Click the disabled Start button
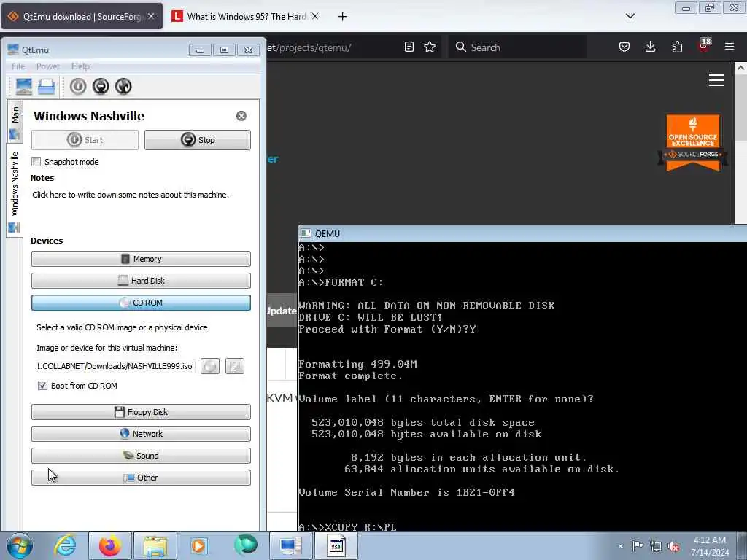The height and width of the screenshot is (560, 747). pos(85,140)
